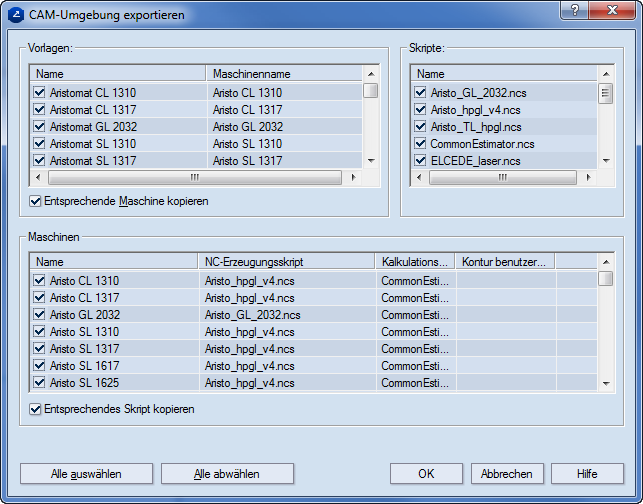The height and width of the screenshot is (504, 643).
Task: Toggle Aristo SL 1625 machine checkbox
Action: click(39, 383)
